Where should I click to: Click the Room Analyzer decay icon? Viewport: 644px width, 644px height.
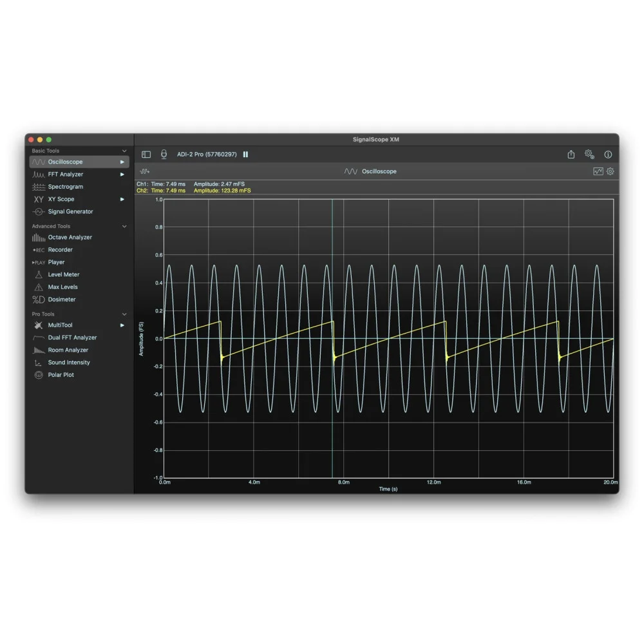pos(39,350)
